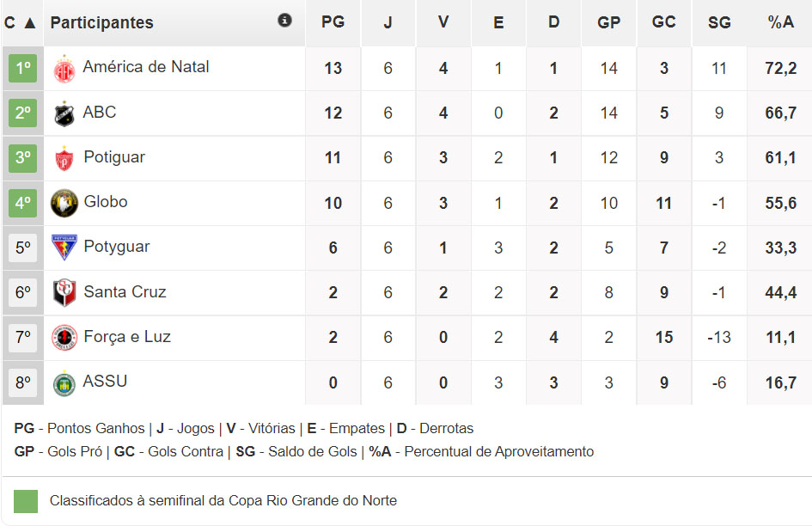Click the Participantes column header
Image resolution: width=812 pixels, height=526 pixels.
101,23
